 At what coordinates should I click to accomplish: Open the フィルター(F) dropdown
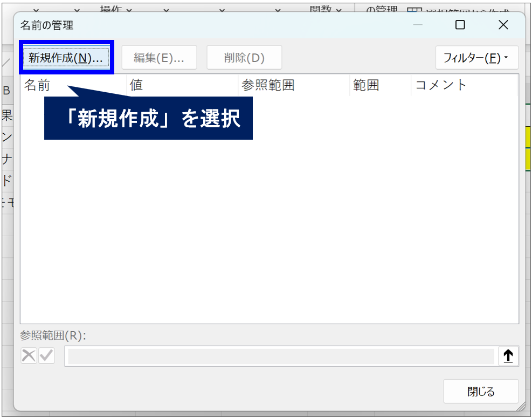[476, 58]
